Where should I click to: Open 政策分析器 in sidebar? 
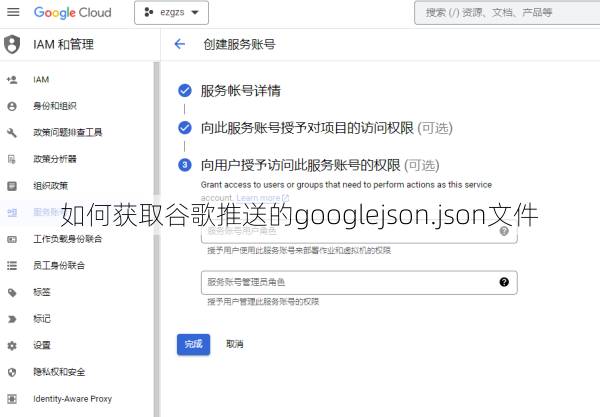(55, 159)
